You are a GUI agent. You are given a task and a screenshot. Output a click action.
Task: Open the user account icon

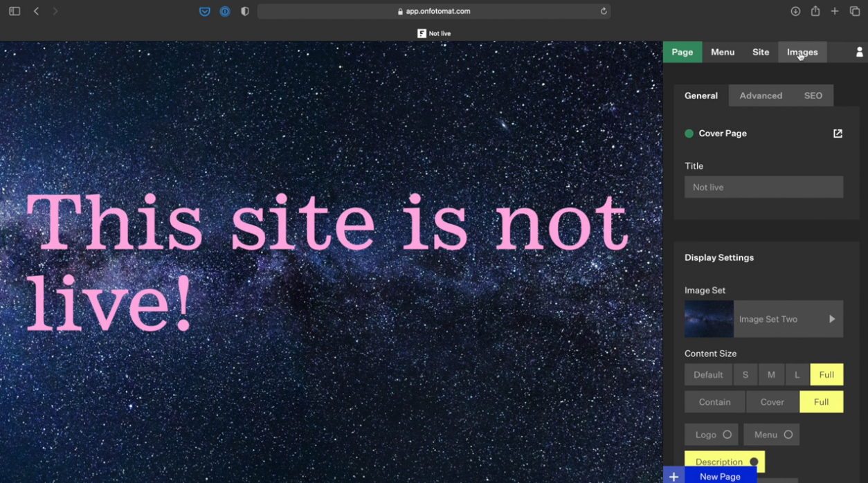[x=859, y=52]
